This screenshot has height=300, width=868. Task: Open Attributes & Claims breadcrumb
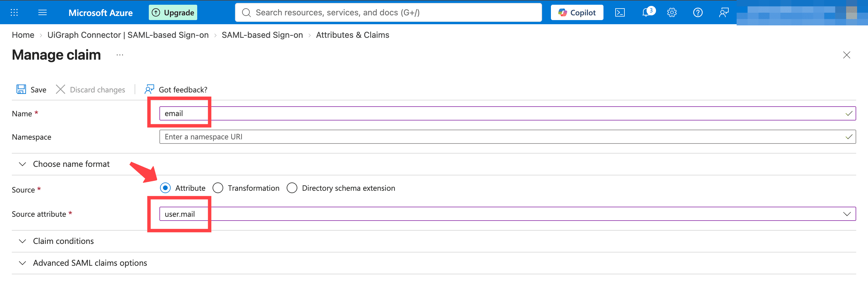click(x=353, y=35)
